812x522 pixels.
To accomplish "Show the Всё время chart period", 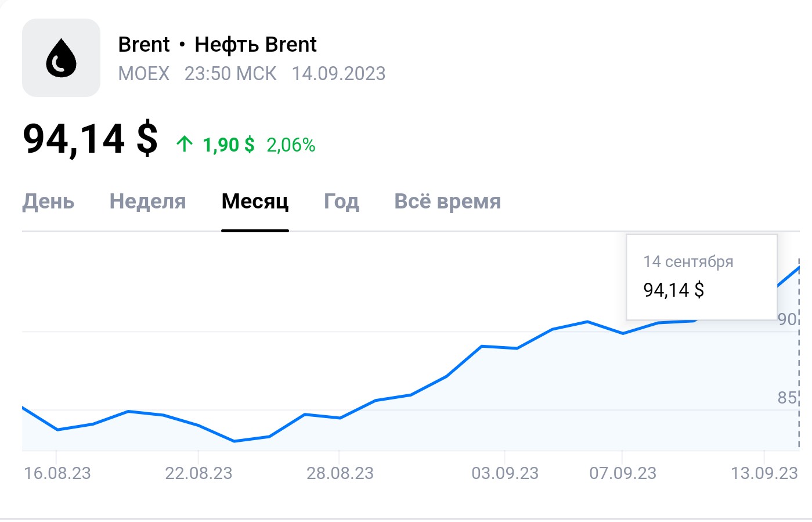I will [x=447, y=201].
